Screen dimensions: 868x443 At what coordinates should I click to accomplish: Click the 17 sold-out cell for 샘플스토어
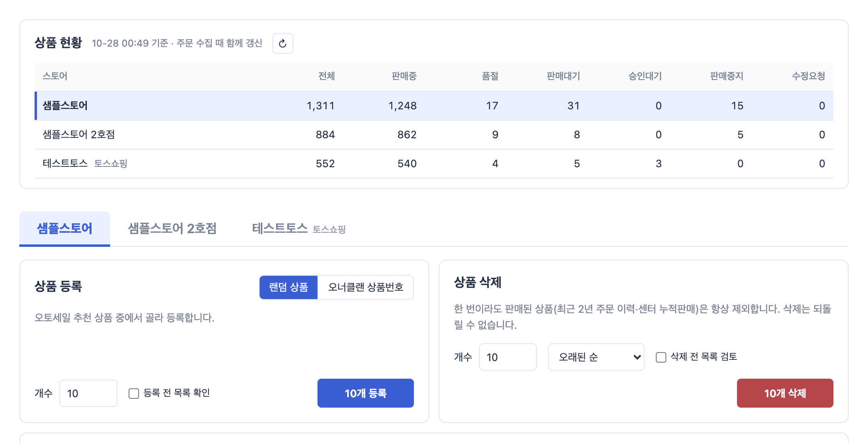(x=492, y=106)
